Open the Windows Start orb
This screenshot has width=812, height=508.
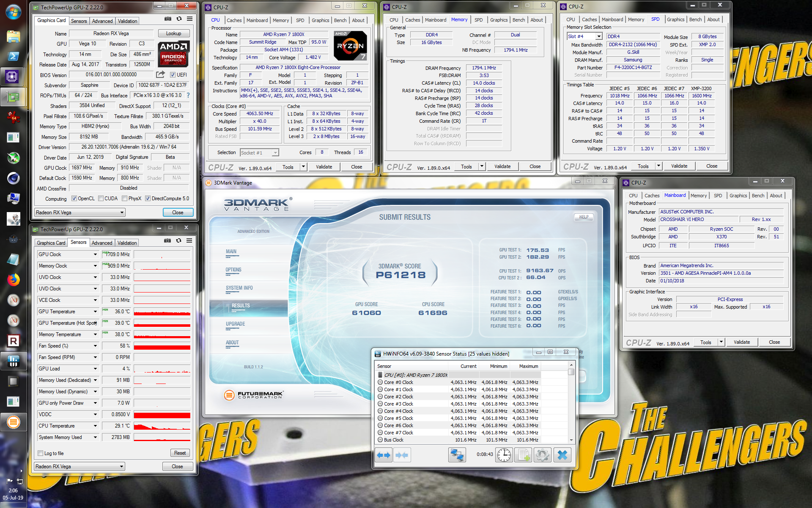coord(13,12)
